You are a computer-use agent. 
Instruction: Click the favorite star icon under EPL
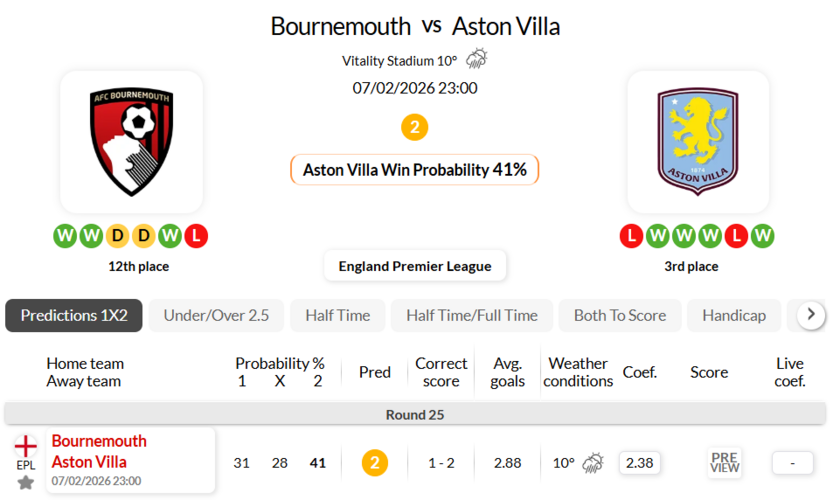[x=25, y=482]
